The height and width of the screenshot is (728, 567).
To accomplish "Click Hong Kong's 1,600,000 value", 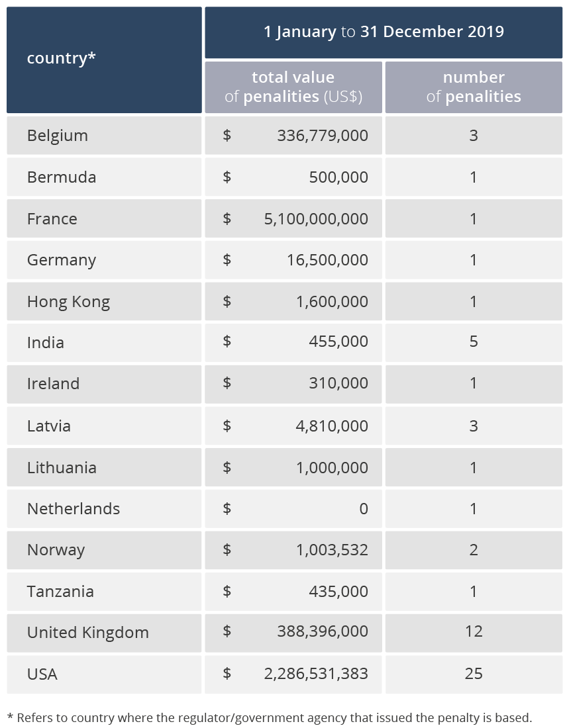I will tap(332, 301).
